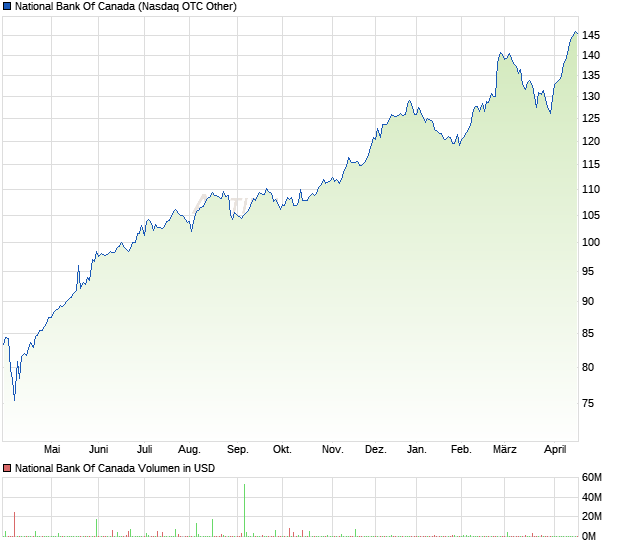Click the green volume bar just before Juni
The image size is (620, 546).
(96, 528)
